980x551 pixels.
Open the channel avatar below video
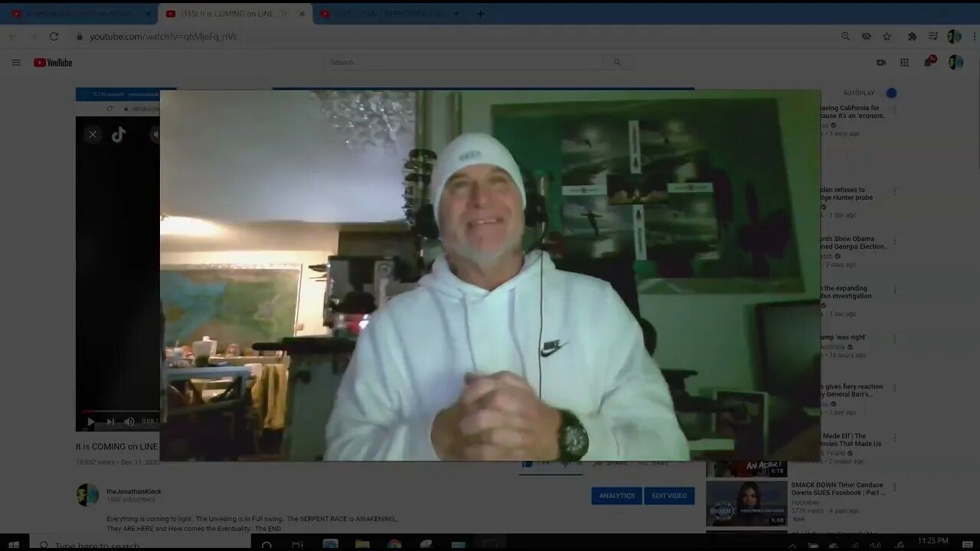point(87,495)
